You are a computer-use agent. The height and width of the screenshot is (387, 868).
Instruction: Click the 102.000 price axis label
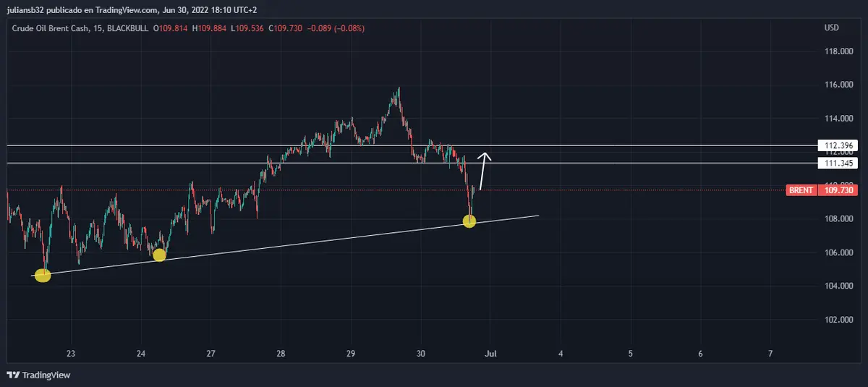838,320
